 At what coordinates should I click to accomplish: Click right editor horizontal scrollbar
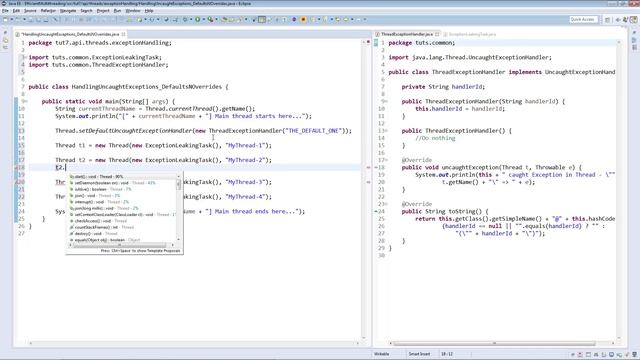pyautogui.click(x=494, y=343)
